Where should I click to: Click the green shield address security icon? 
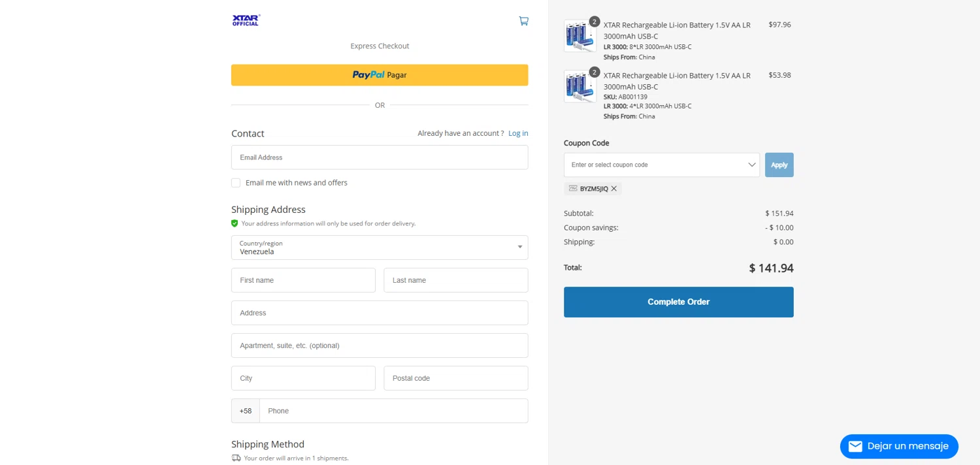tap(235, 223)
